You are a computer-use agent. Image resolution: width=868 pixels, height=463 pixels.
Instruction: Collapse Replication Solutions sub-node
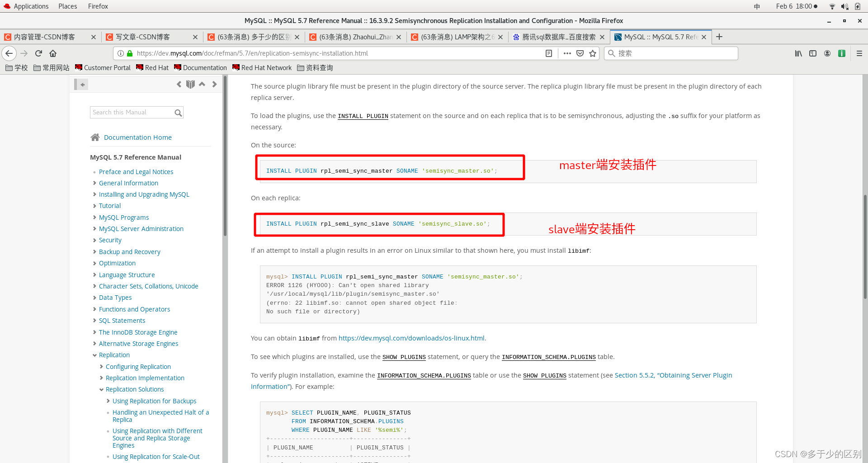pos(101,389)
